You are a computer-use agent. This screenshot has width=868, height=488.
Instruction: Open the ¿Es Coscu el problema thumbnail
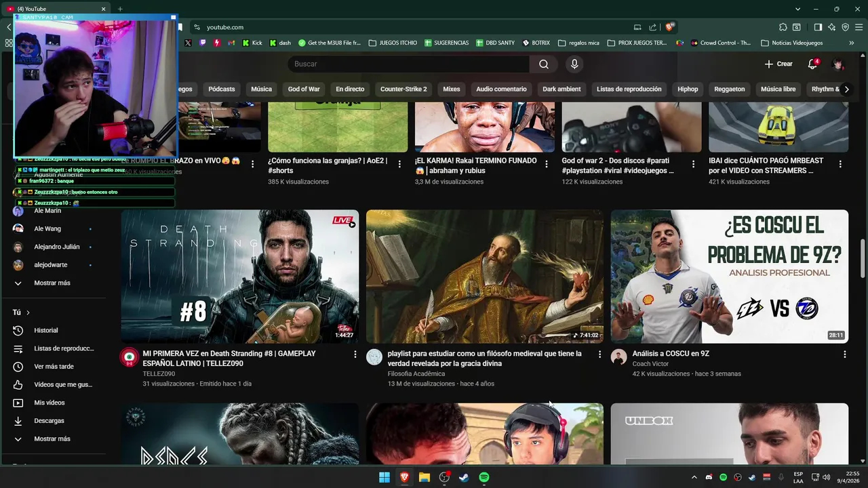click(730, 276)
